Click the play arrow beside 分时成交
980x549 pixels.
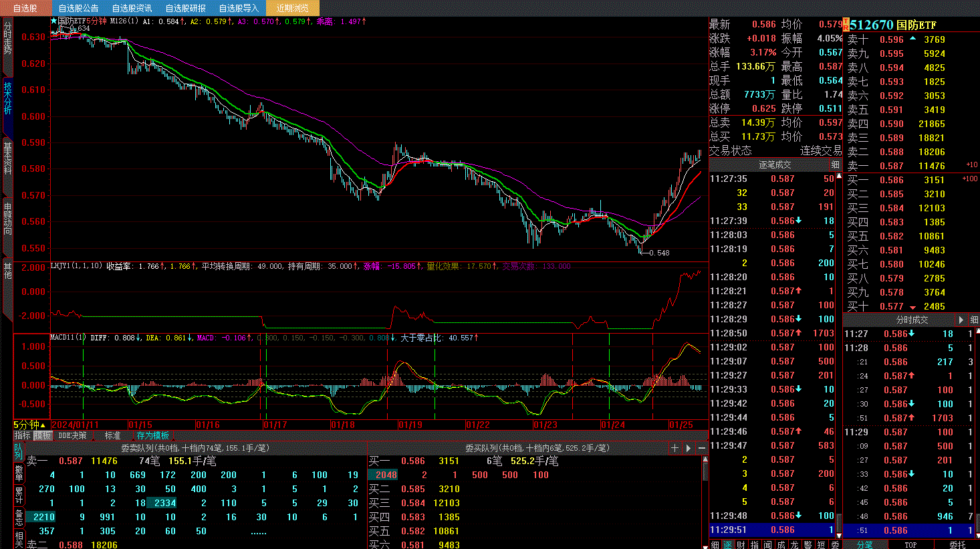(x=961, y=320)
